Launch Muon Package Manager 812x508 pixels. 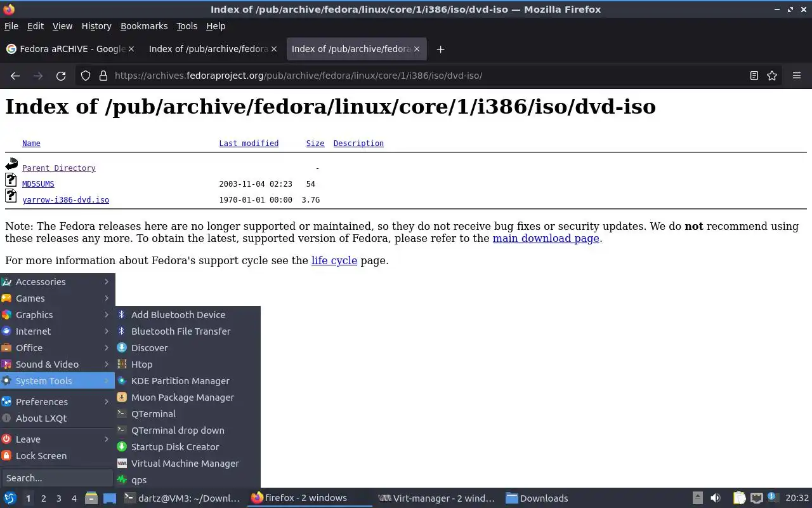click(188, 398)
